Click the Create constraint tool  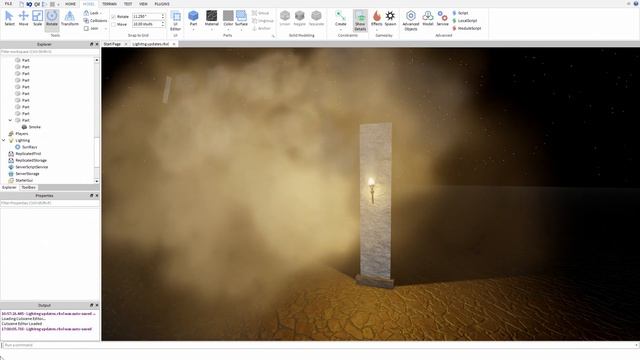pyautogui.click(x=340, y=18)
